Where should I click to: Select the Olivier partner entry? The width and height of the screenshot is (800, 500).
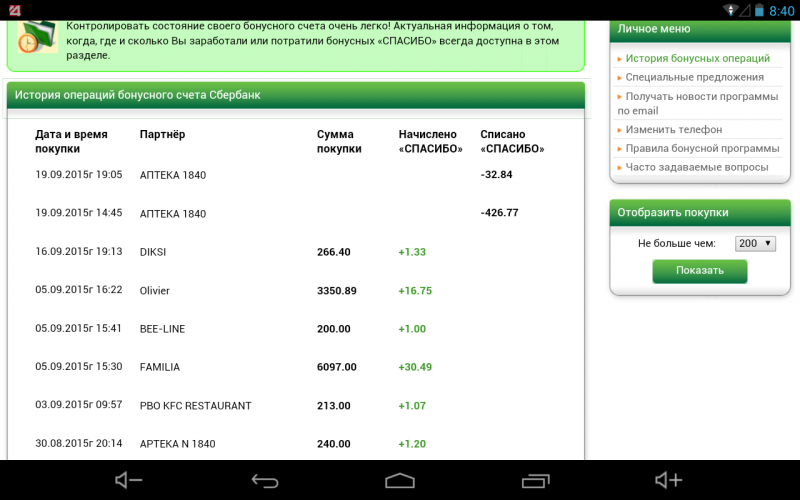pos(155,291)
